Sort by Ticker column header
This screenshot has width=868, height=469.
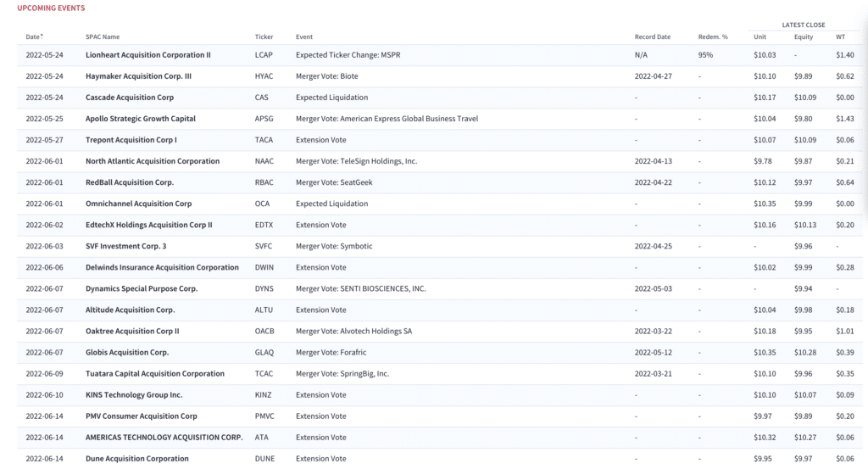(x=264, y=36)
